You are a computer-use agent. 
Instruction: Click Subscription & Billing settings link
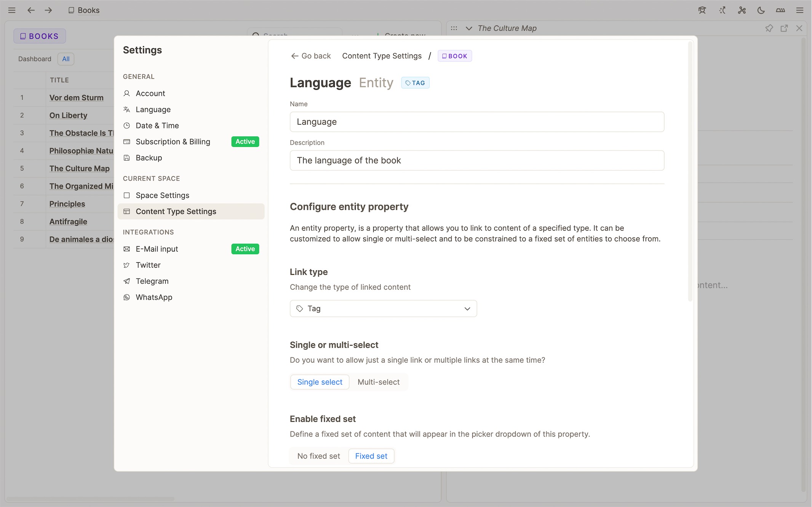(x=173, y=141)
